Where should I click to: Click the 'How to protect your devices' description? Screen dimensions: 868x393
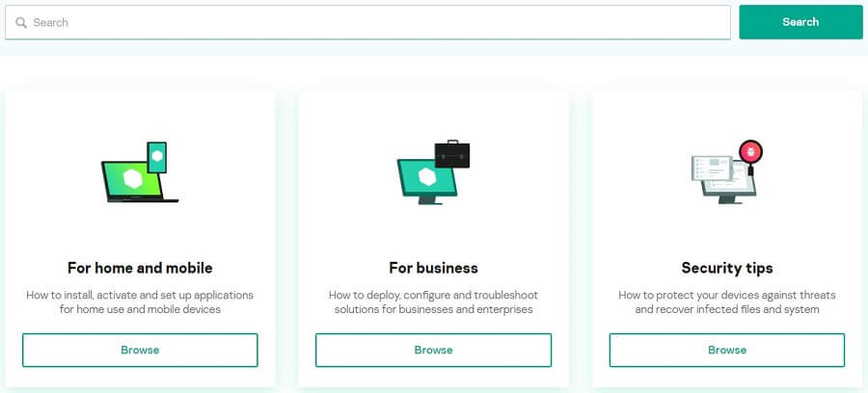(x=727, y=301)
